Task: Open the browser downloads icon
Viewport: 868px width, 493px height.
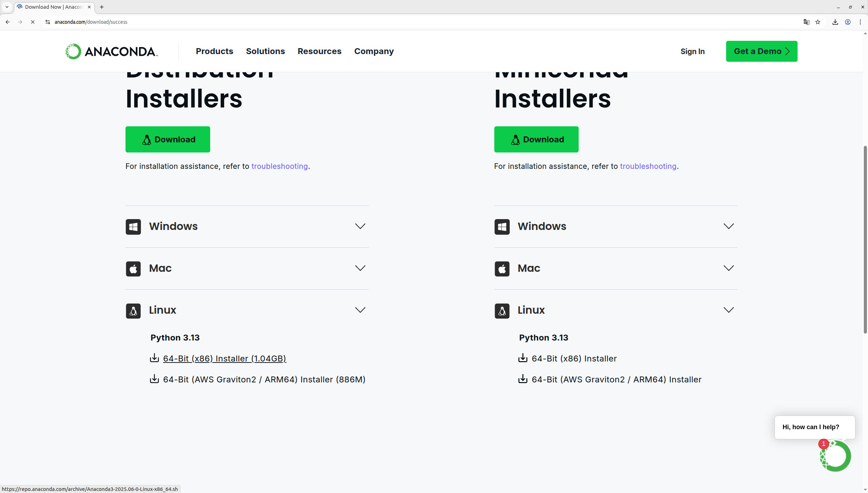Action: 835,22
